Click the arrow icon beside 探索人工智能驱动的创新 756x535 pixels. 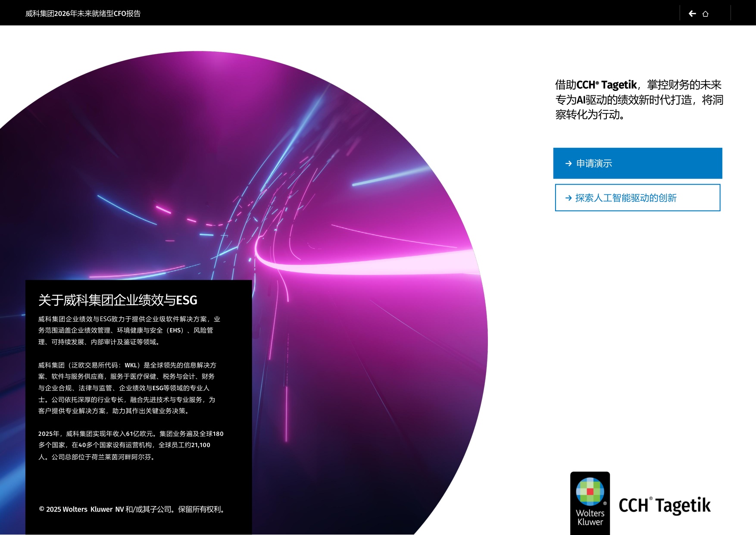pyautogui.click(x=569, y=198)
